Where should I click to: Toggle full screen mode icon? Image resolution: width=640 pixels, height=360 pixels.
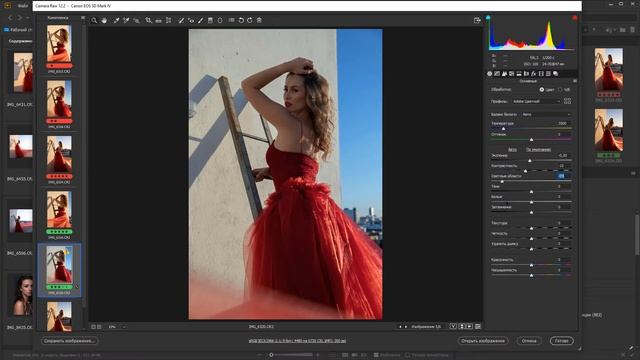click(x=477, y=20)
